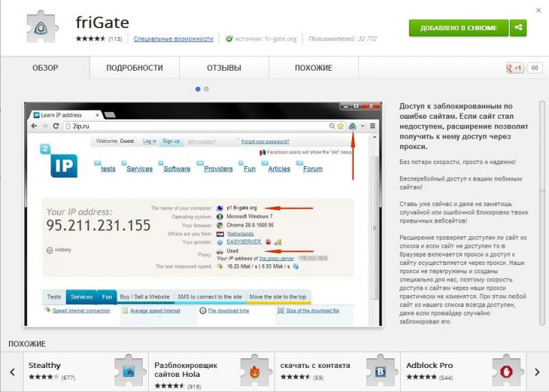549x392 pixels.
Task: Click the friGate puzzle-piece extension logo
Action: coord(43,27)
